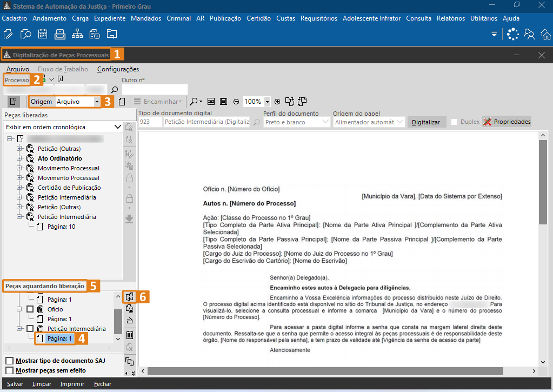Click the dotted circle icon in top toolbar
Screen dimensions: 553x392
click(x=513, y=34)
